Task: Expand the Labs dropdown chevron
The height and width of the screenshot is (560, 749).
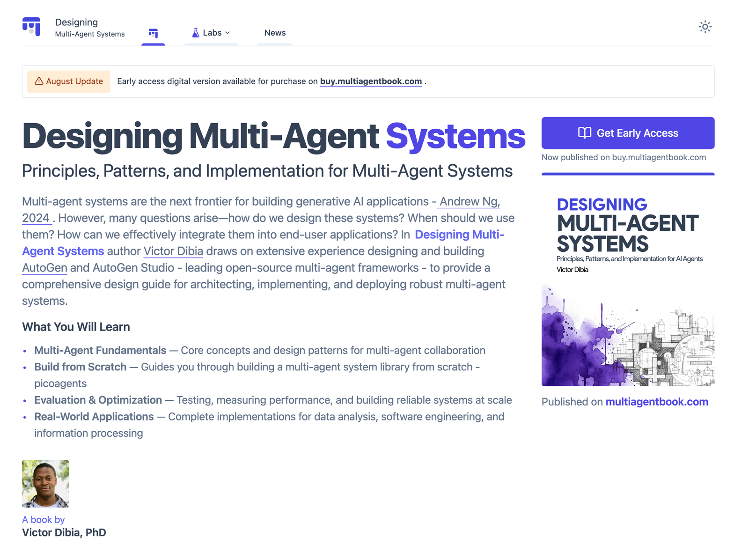Action: [228, 33]
